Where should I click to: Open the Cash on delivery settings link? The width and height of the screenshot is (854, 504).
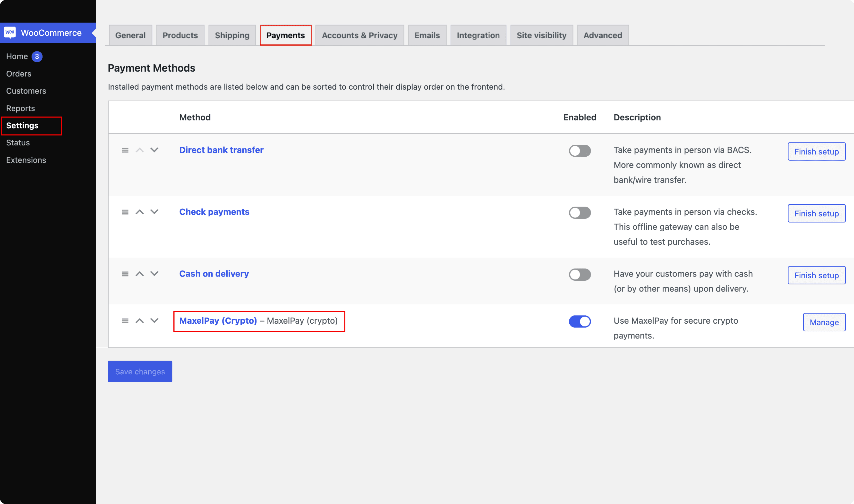pos(214,274)
